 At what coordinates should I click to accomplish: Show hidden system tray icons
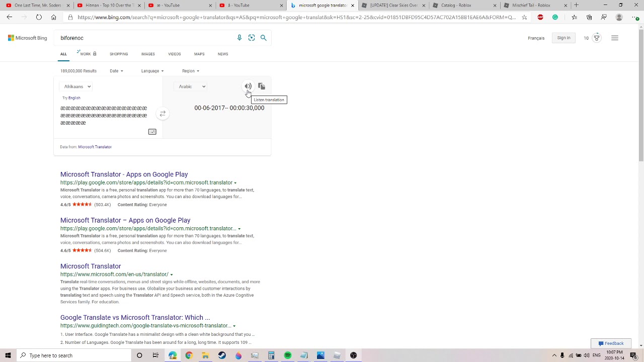click(x=554, y=355)
